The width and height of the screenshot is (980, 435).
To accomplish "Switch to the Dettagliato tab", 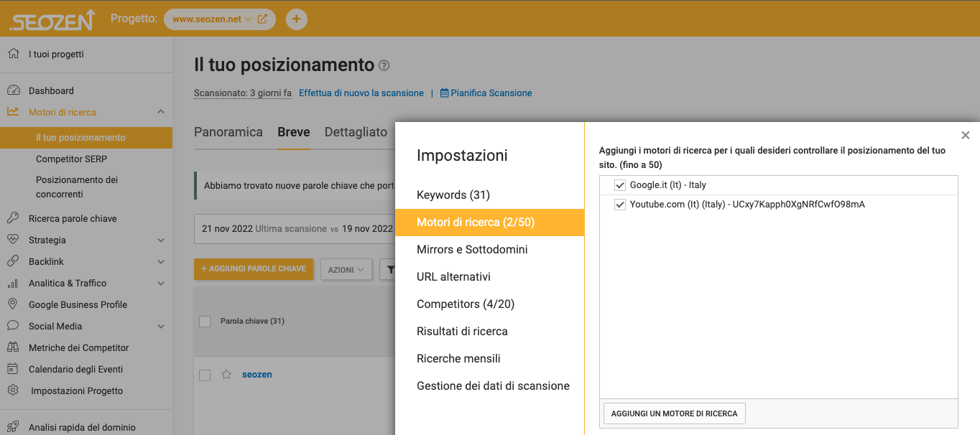I will point(356,132).
